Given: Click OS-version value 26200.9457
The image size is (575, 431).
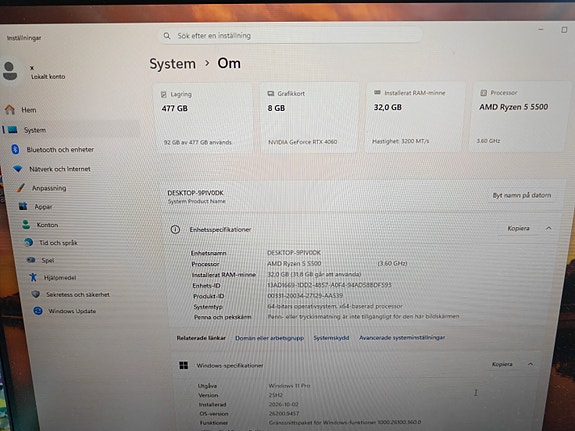Looking at the screenshot, I should tap(284, 413).
